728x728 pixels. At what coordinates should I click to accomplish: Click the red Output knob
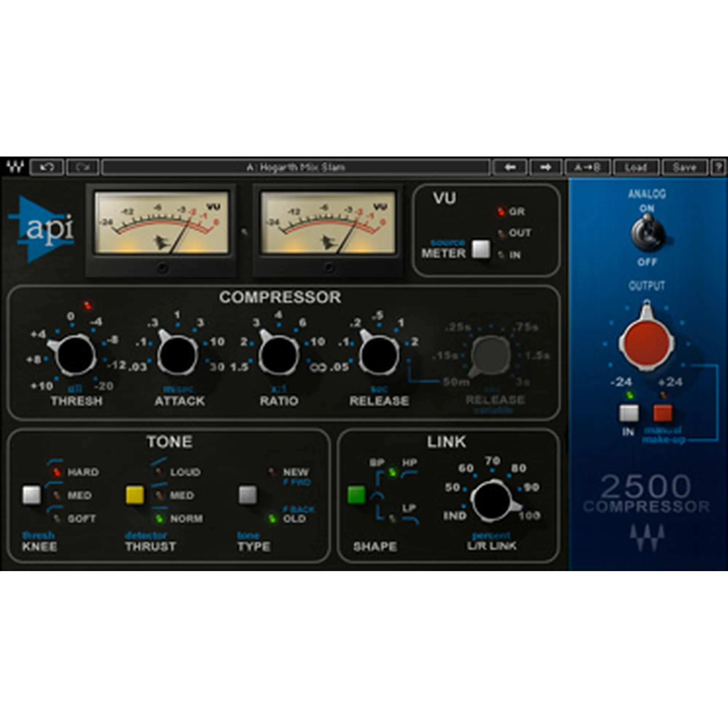pyautogui.click(x=646, y=341)
